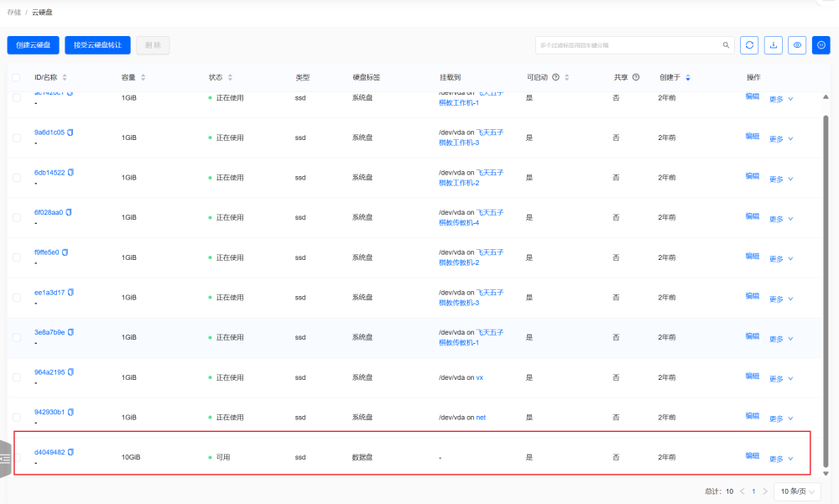Expand the collapsed sidebar menu handle

6,459
